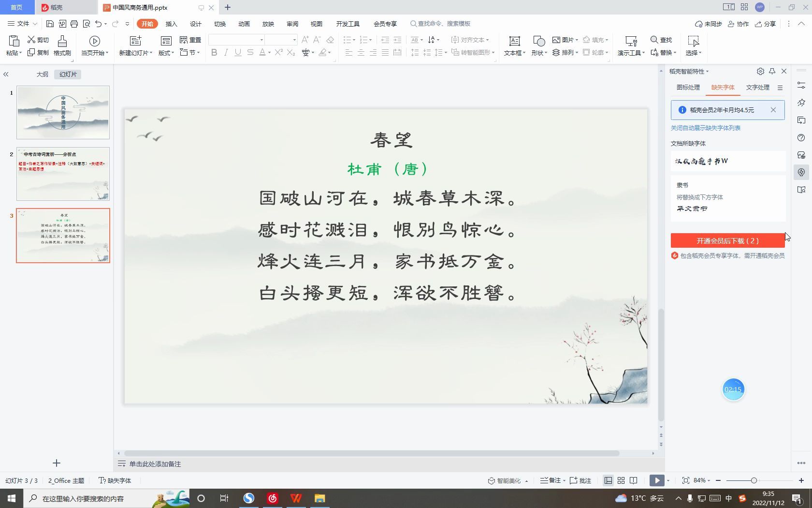Screen dimensions: 812x508
Task: Dismiss the 稻壳会员2年卡 promotion banner
Action: 773,110
